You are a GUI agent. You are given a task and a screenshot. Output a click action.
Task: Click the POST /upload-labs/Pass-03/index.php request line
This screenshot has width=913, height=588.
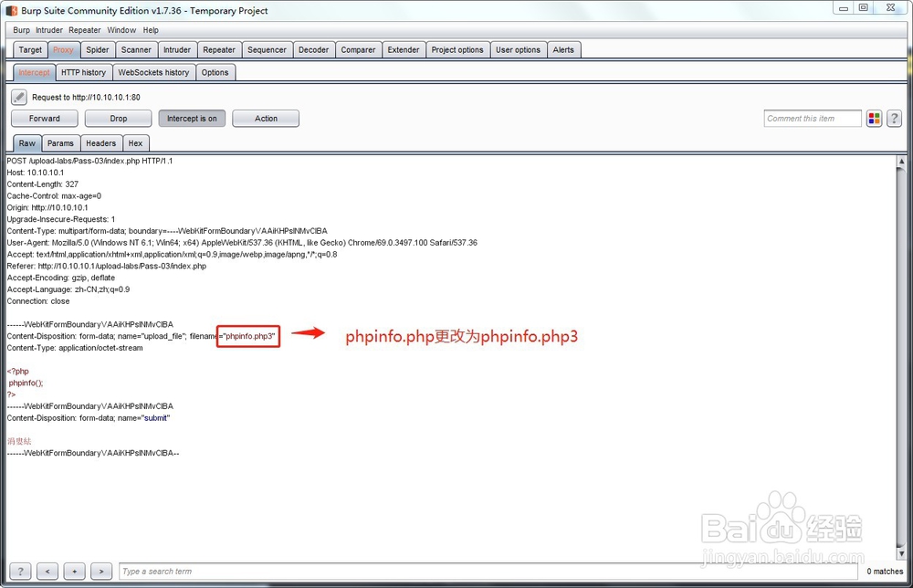89,161
